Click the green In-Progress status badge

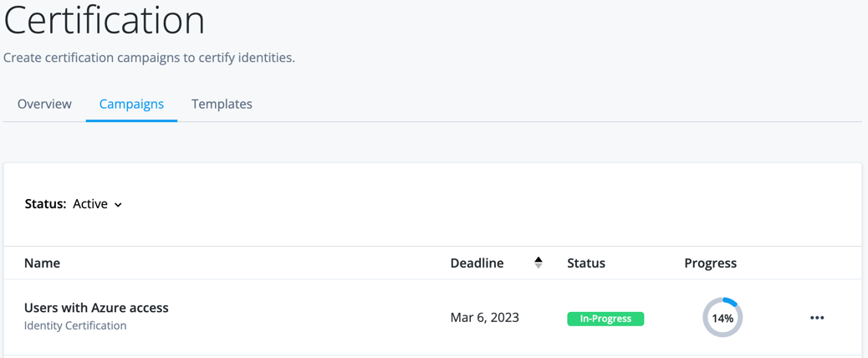tap(605, 319)
